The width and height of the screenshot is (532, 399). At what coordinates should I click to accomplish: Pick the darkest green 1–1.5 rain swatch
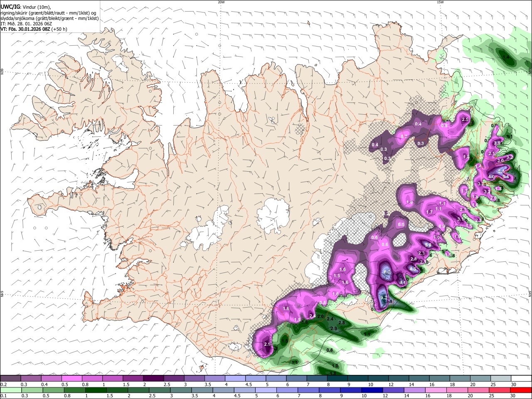coord(96,390)
